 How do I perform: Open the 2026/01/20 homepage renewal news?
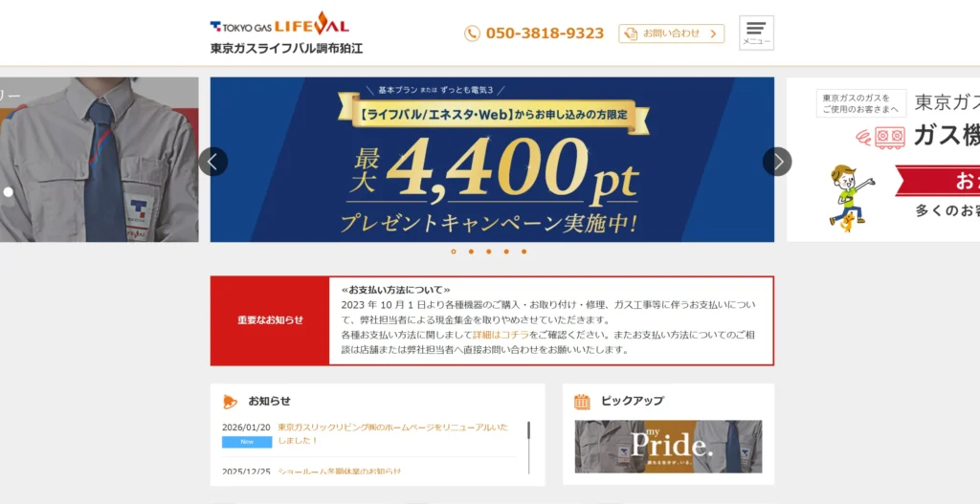tap(393, 434)
